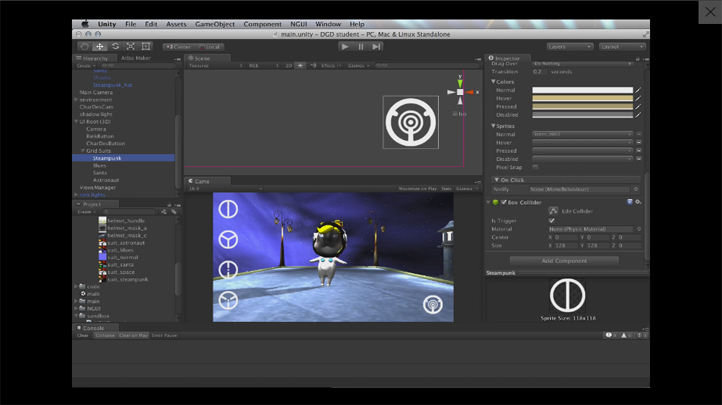The image size is (722, 405).
Task: Open the Scene view Gizmos dropdown
Action: [359, 66]
